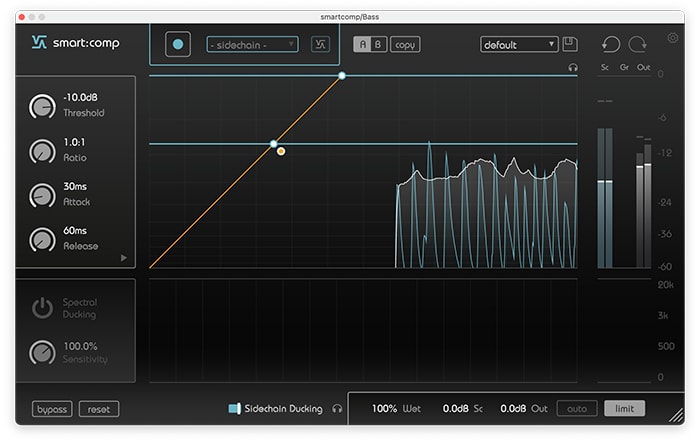Toggle Spectral Ducking power button
The width and height of the screenshot is (700, 441).
click(42, 308)
